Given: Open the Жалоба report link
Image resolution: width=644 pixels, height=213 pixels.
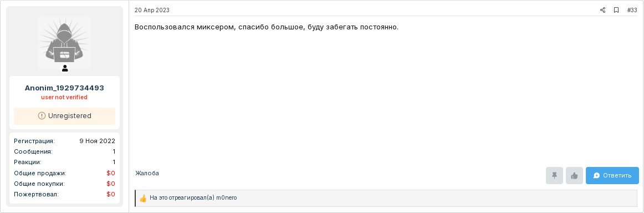Looking at the screenshot, I should 147,173.
